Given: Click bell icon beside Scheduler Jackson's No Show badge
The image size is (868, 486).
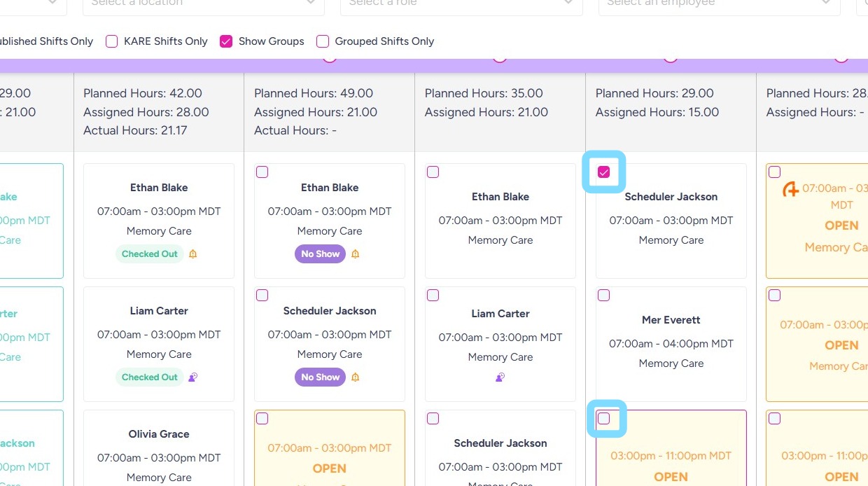Looking at the screenshot, I should pyautogui.click(x=356, y=377).
